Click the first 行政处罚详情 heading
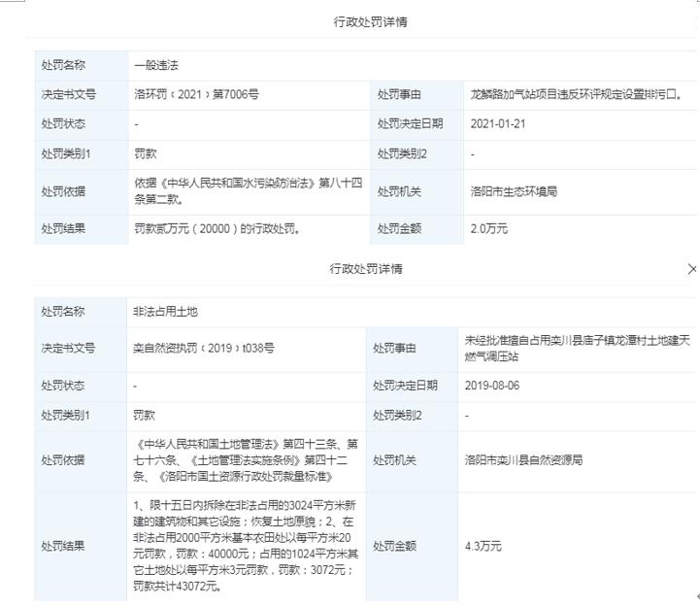The width and height of the screenshot is (700, 607). click(370, 21)
